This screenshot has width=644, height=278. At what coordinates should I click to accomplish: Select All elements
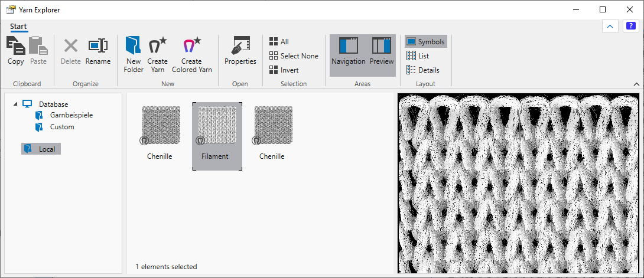pos(279,42)
